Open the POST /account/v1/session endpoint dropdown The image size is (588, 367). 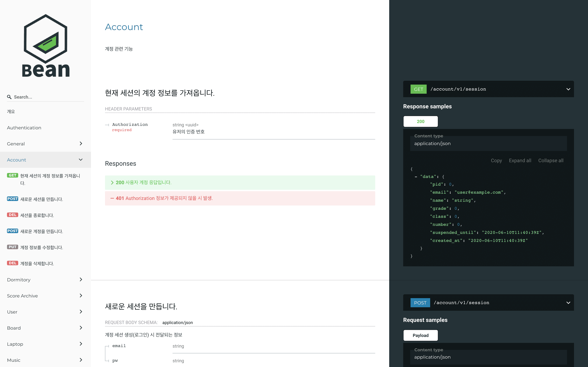click(x=568, y=303)
